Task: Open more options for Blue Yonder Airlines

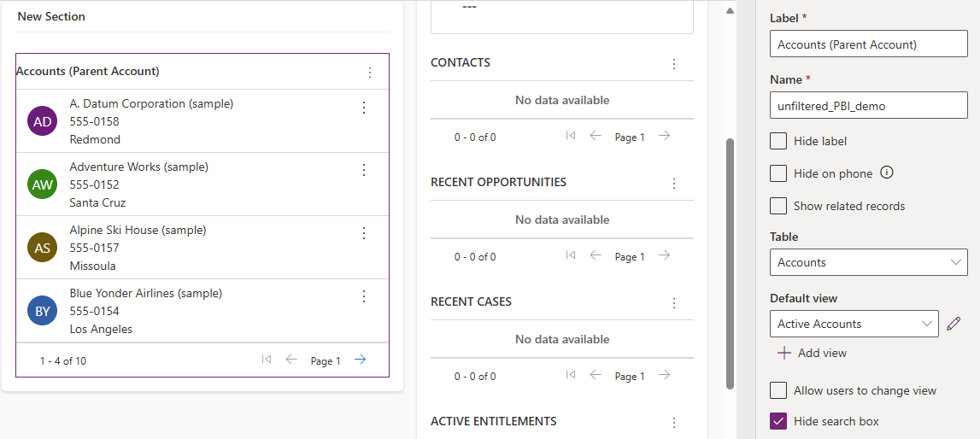Action: [x=364, y=296]
